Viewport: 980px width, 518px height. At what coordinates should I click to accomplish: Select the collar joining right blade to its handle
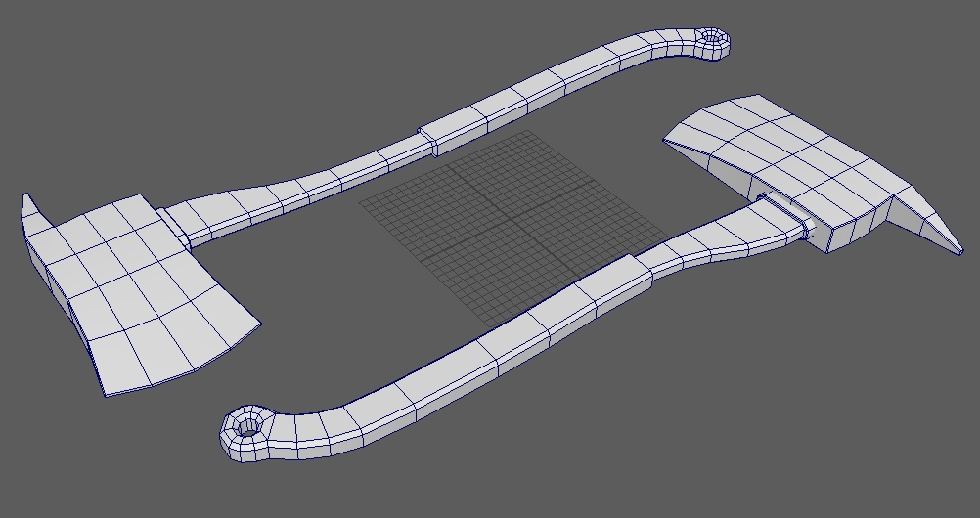point(787,216)
